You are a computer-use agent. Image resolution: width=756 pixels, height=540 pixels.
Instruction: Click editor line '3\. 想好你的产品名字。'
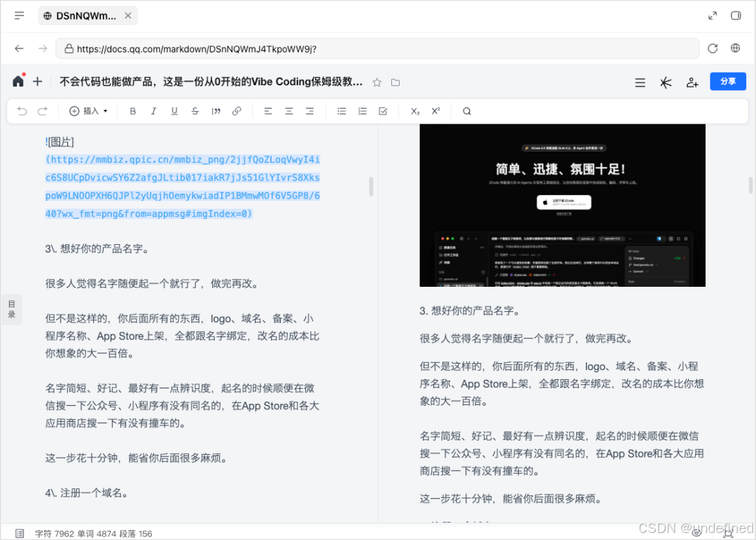[x=98, y=249]
